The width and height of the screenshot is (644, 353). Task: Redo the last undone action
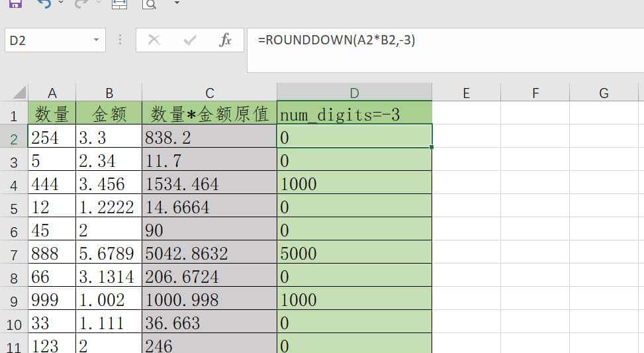(82, 4)
